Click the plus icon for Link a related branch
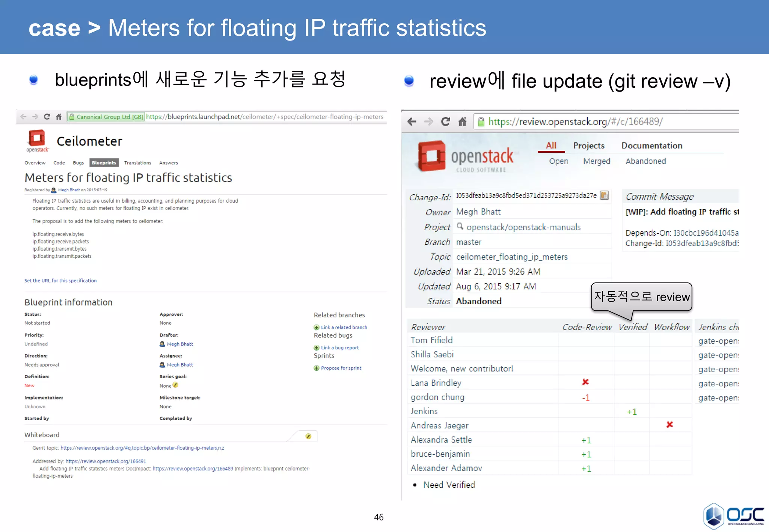The width and height of the screenshot is (769, 532). [317, 328]
